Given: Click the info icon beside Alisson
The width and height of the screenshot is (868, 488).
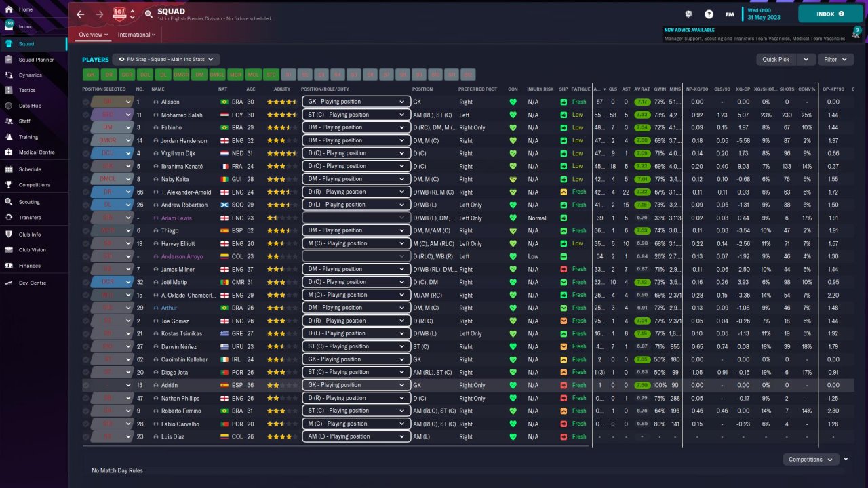Looking at the screenshot, I should point(156,102).
